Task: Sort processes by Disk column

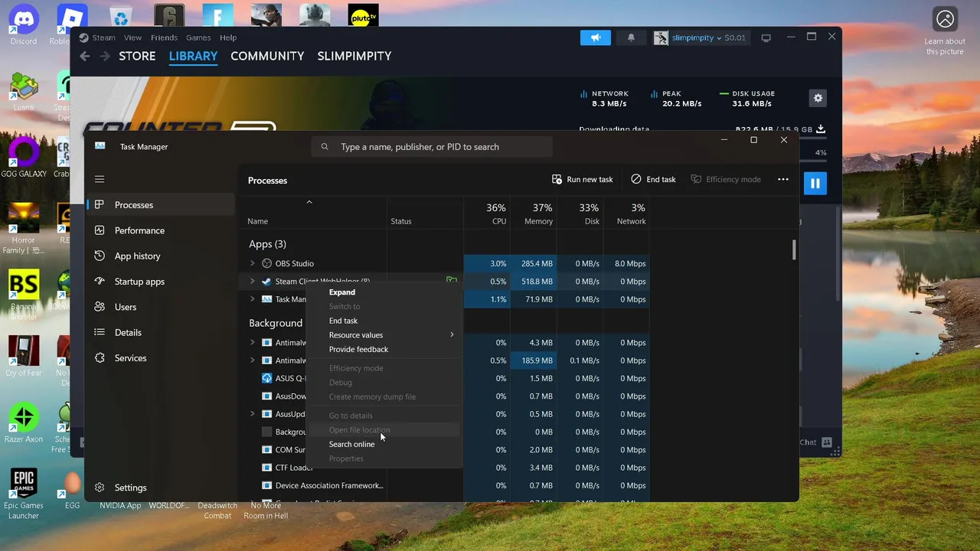Action: click(x=580, y=214)
